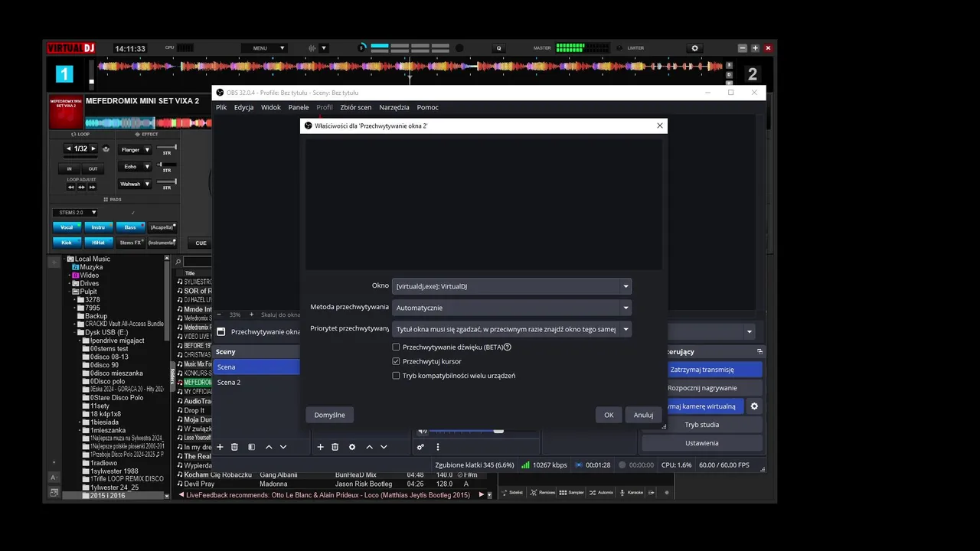Double the loop length with right arrow

(93, 148)
